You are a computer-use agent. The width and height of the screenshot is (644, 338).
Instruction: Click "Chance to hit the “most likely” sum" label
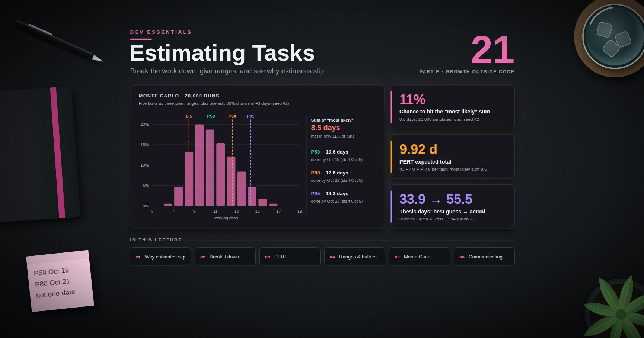click(444, 112)
